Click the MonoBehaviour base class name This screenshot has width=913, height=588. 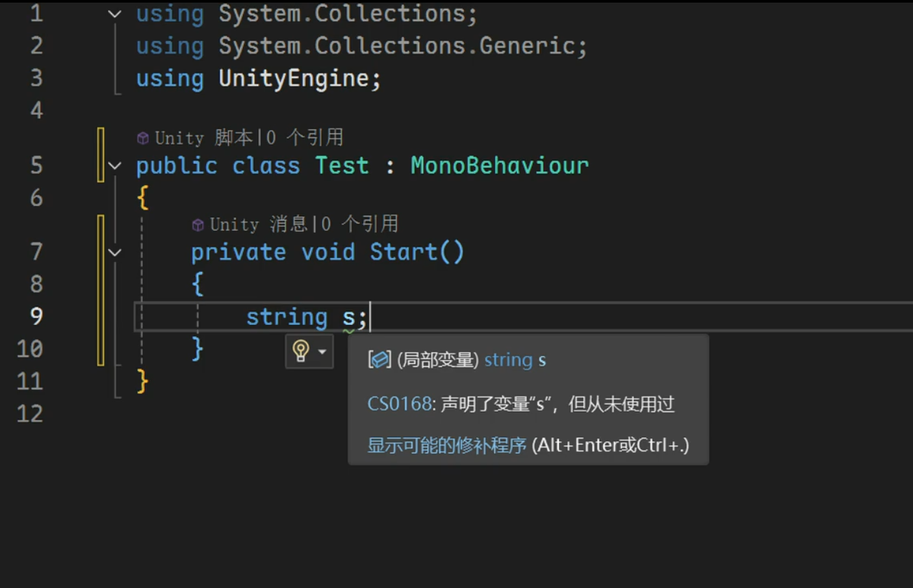(500, 166)
